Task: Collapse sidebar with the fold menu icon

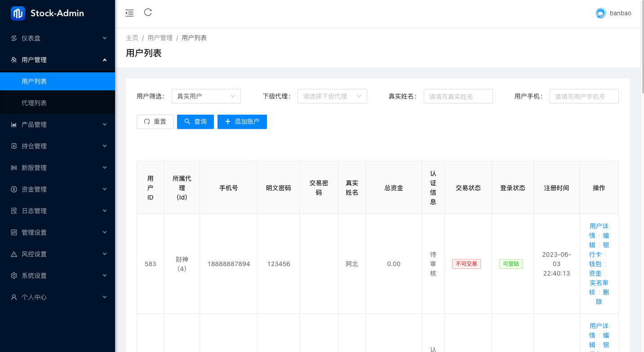Action: click(x=129, y=13)
